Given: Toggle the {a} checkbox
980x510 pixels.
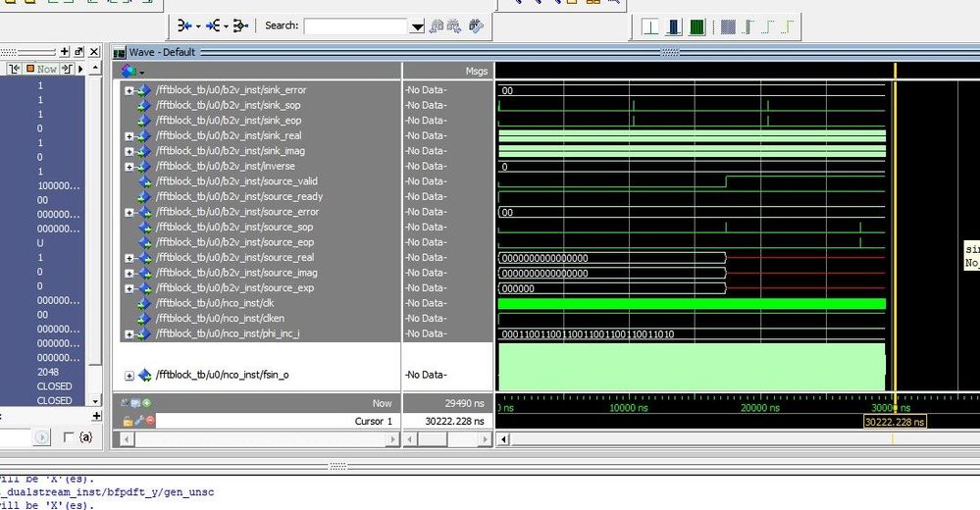Looking at the screenshot, I should tap(69, 436).
